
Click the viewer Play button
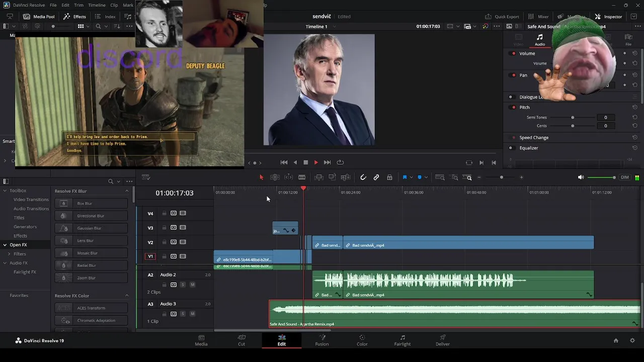tap(316, 162)
